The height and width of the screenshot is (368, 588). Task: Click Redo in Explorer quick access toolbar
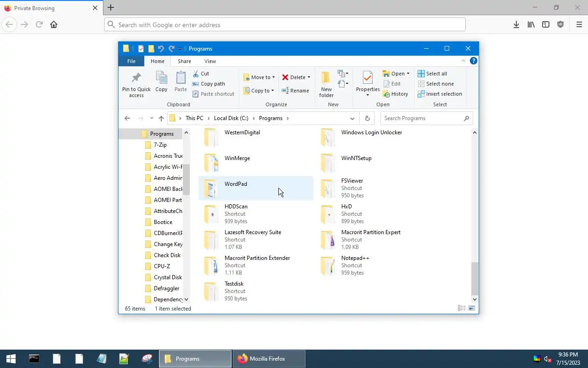point(171,48)
